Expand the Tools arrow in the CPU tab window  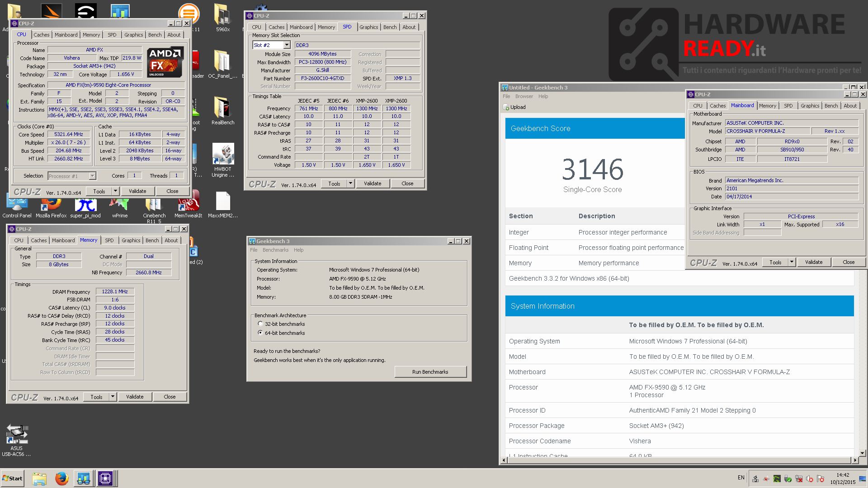pyautogui.click(x=115, y=191)
